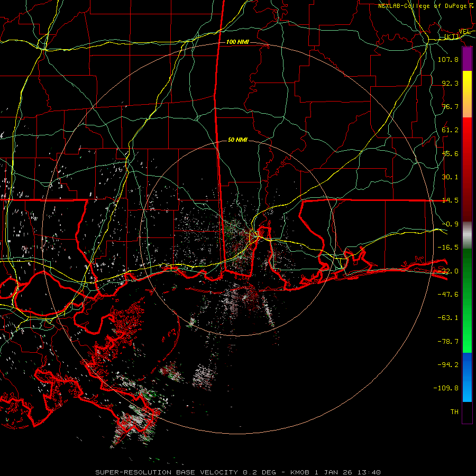Click the black TH segment of the color bar
476x476 pixels.
467,412
